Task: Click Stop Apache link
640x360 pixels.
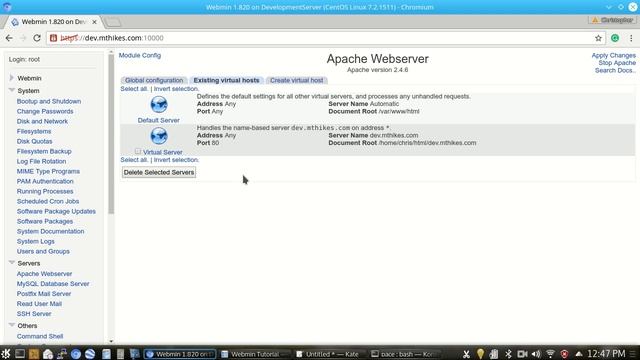Action: tap(617, 63)
